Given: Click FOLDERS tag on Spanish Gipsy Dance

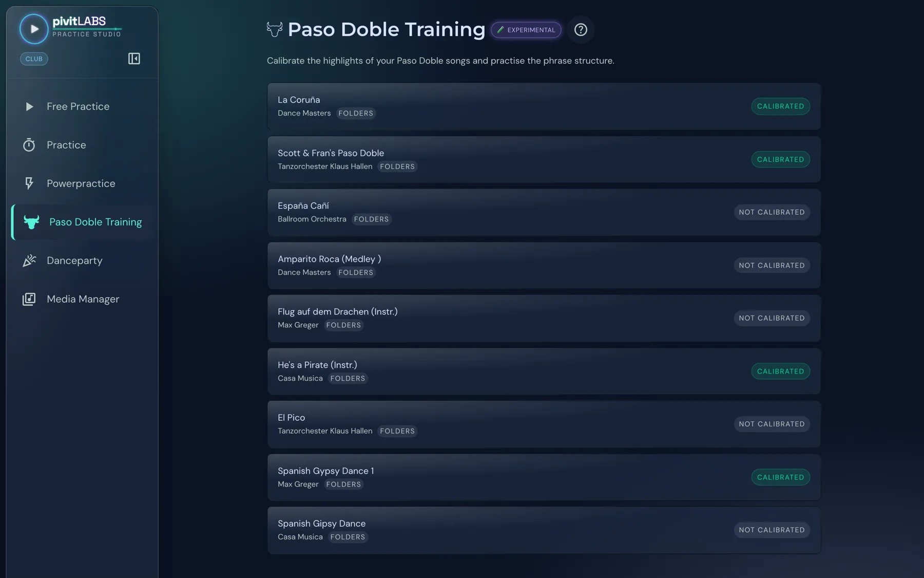Looking at the screenshot, I should point(348,537).
